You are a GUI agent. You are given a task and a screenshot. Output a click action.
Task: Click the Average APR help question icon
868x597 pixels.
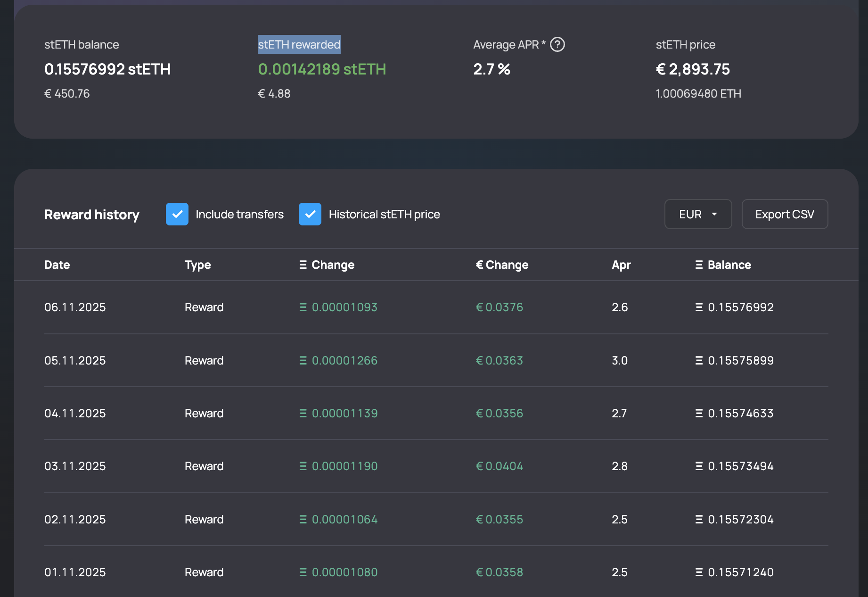557,44
